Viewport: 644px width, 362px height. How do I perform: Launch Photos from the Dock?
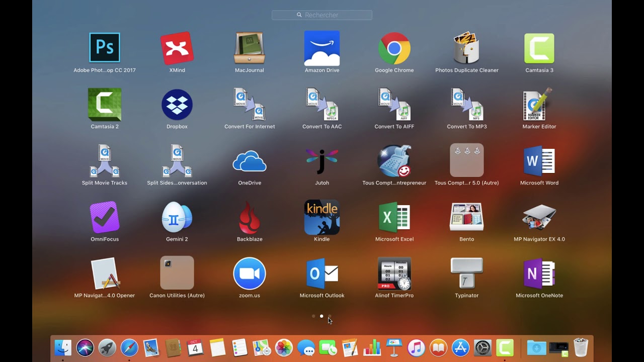point(284,347)
